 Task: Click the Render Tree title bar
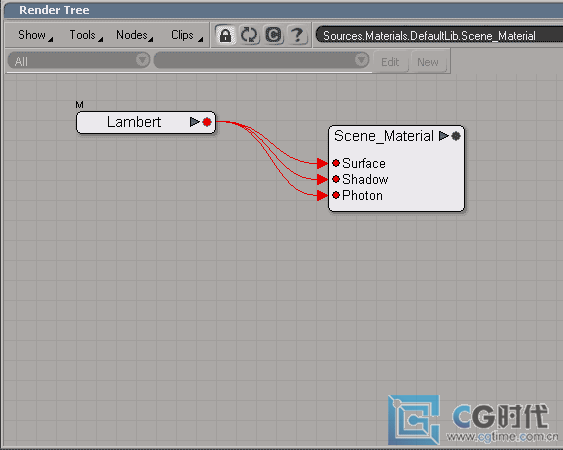284,10
